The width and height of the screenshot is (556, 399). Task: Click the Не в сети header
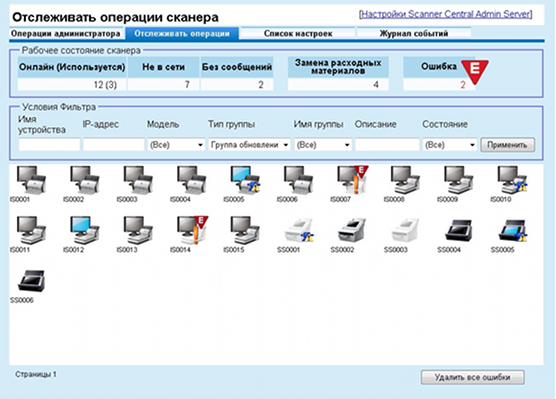click(163, 67)
